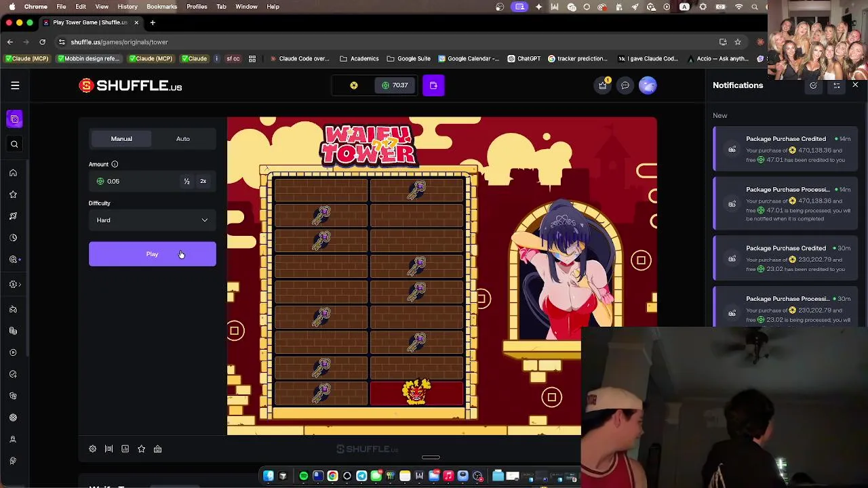Reload the page
Screen dimensions: 868x488
(x=42, y=42)
